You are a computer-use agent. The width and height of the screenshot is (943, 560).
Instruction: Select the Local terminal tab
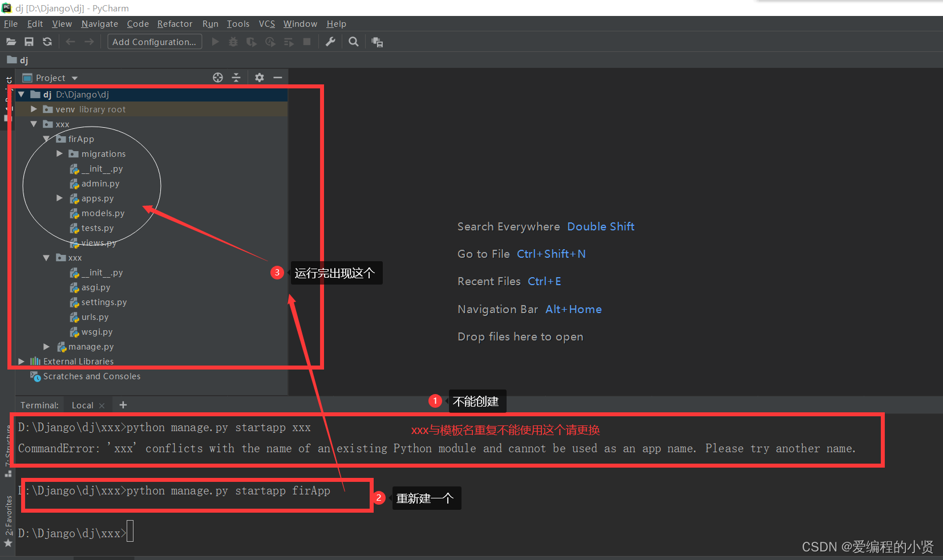(x=83, y=405)
